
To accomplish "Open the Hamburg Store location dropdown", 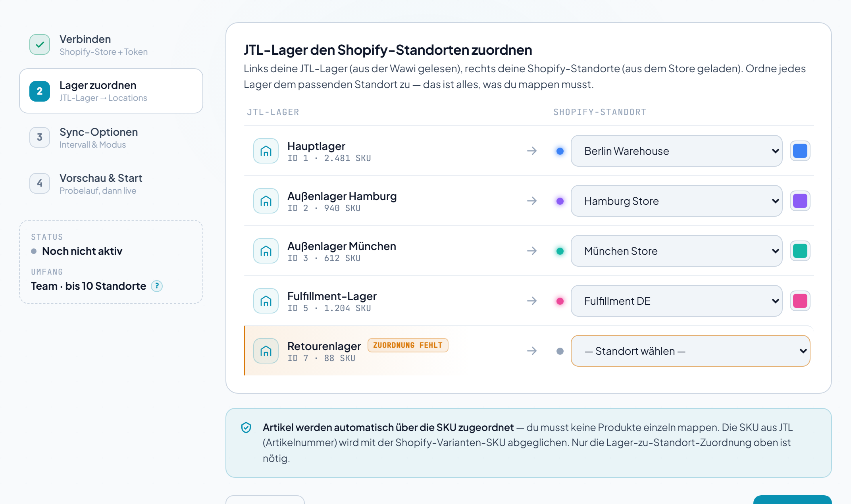I will (676, 201).
